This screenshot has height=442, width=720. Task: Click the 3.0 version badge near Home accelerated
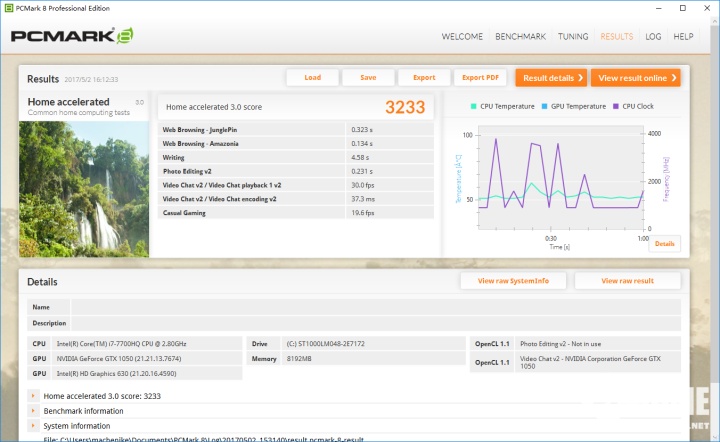[140, 102]
